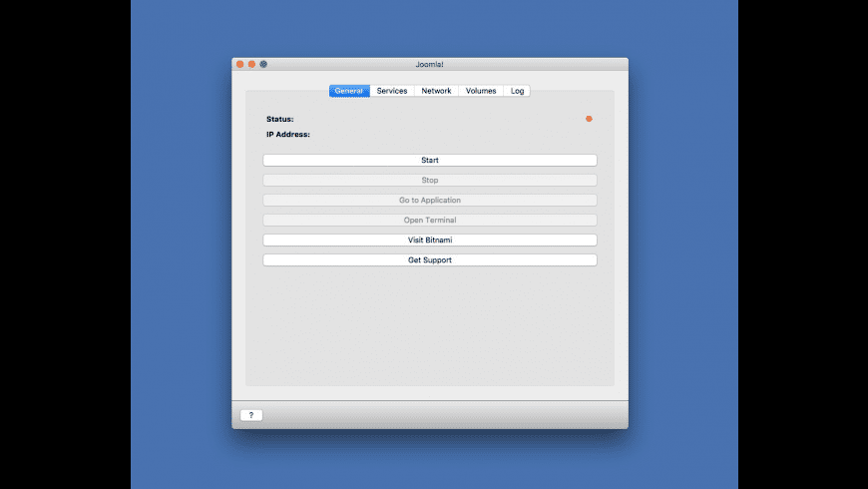Screen dimensions: 868x489
Task: Close the Joomla! window
Action: (x=239, y=64)
